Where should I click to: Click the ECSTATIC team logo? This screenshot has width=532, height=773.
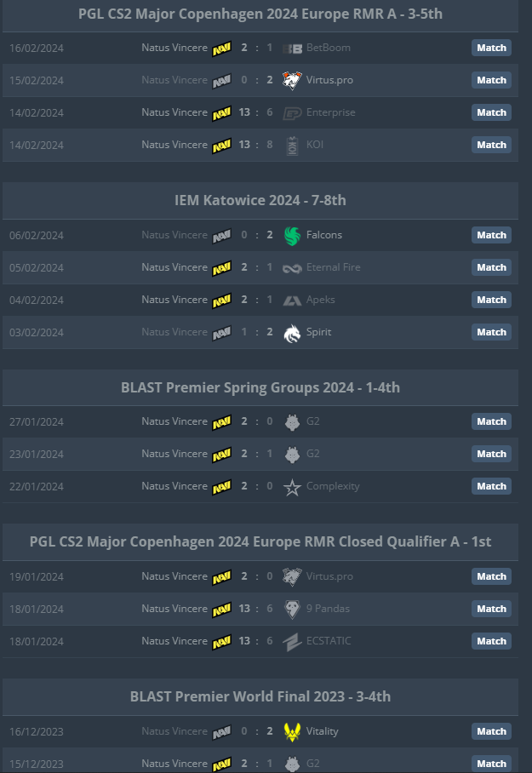point(292,642)
